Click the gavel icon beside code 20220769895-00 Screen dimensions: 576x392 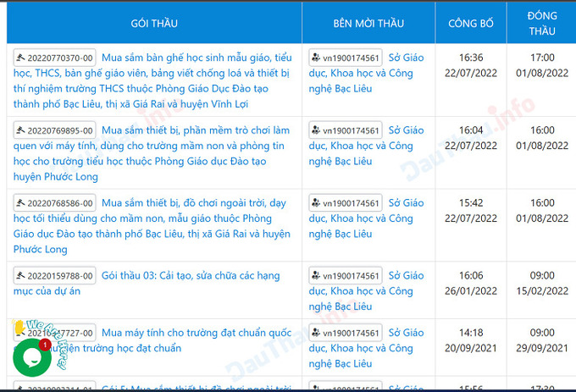click(21, 131)
